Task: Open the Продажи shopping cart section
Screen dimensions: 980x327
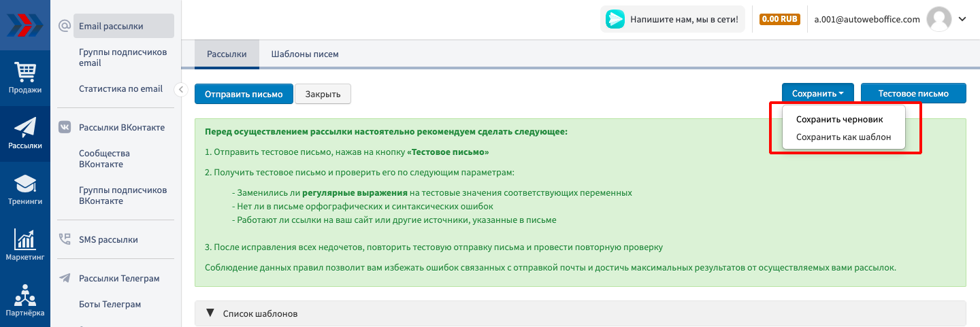Action: coord(25,78)
